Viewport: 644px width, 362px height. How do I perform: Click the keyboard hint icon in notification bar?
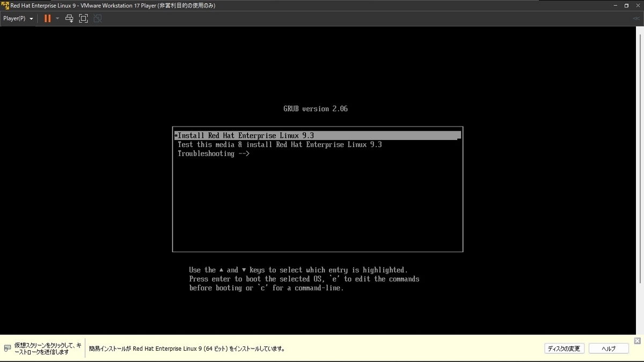[x=8, y=349]
